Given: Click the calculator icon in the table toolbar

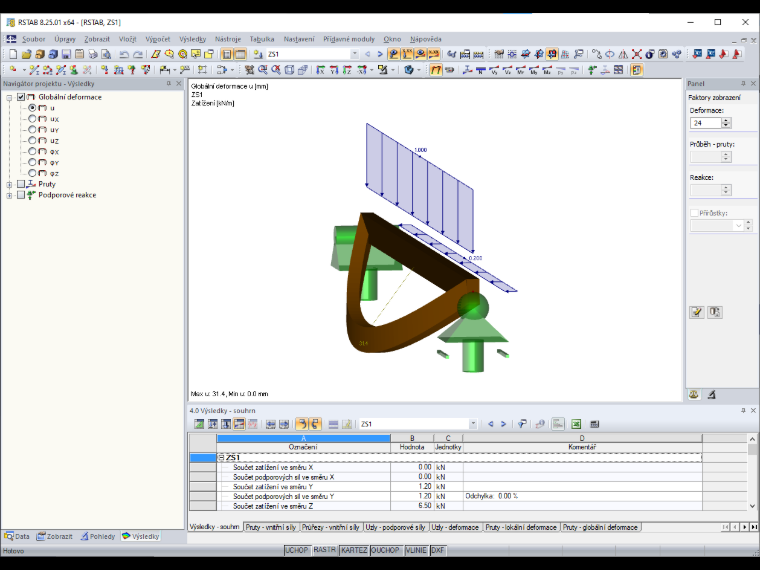Looking at the screenshot, I should 595,424.
